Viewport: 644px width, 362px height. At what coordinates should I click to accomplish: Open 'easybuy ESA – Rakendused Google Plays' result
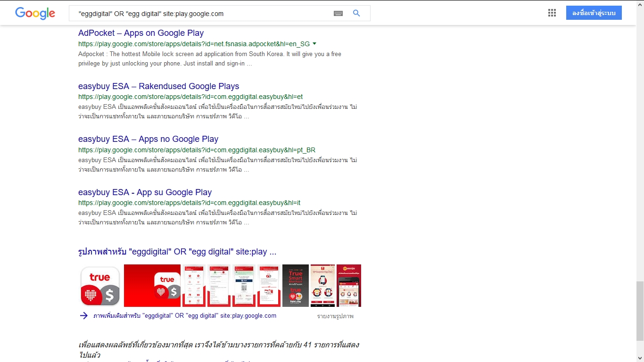pyautogui.click(x=158, y=86)
